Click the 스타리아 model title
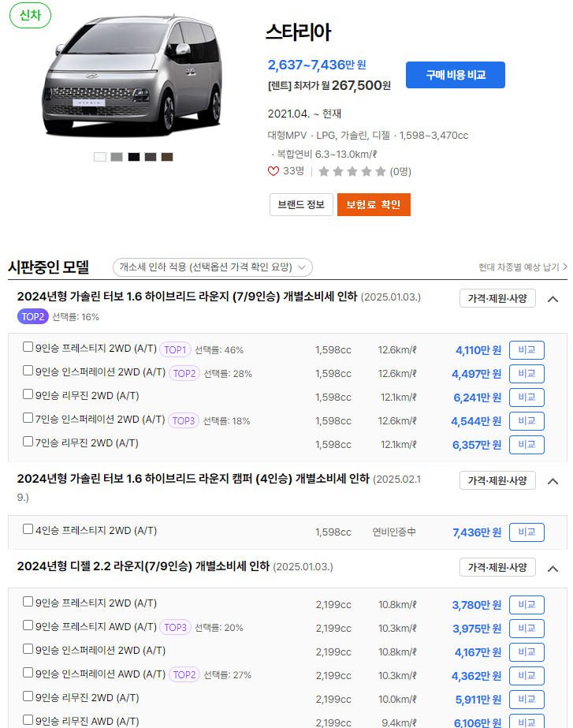 (x=299, y=32)
